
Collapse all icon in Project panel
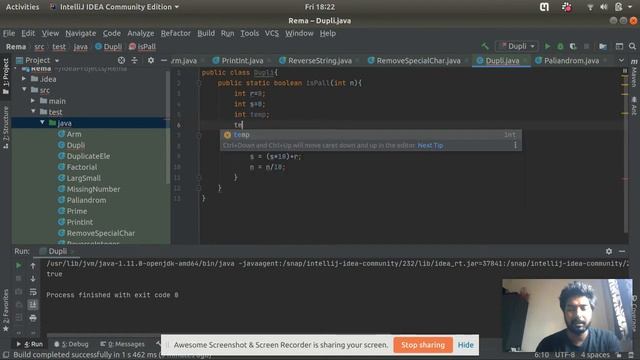tap(134, 60)
